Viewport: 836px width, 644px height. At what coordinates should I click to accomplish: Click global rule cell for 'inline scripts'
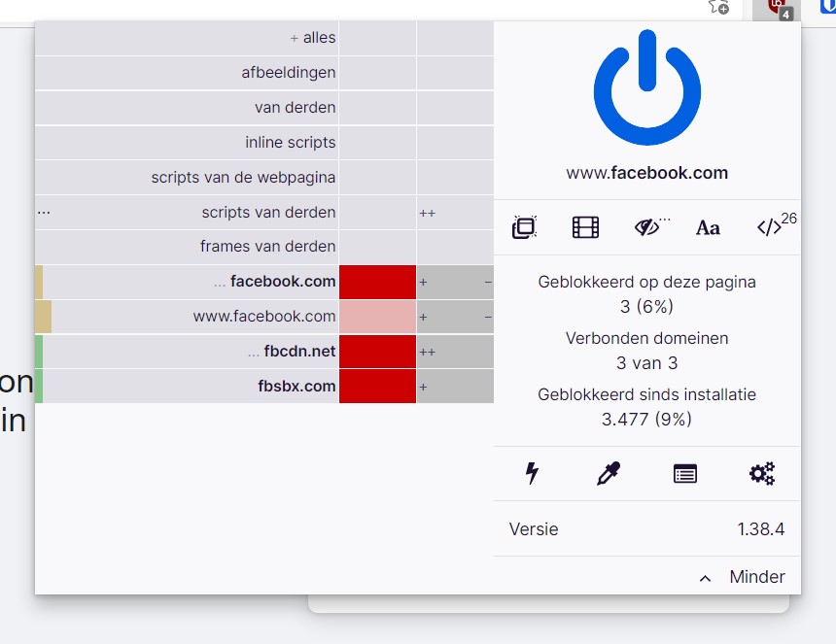[x=377, y=142]
